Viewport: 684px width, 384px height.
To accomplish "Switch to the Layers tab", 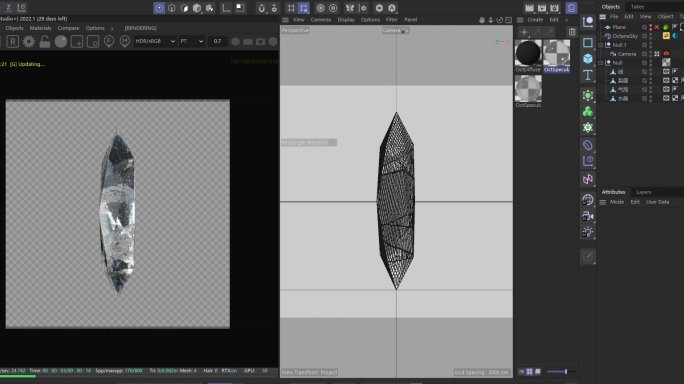I will click(x=644, y=192).
